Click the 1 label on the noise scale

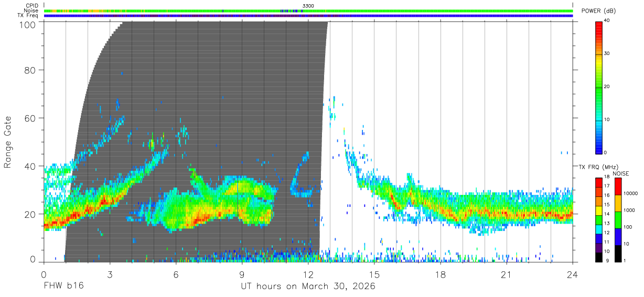click(x=624, y=261)
